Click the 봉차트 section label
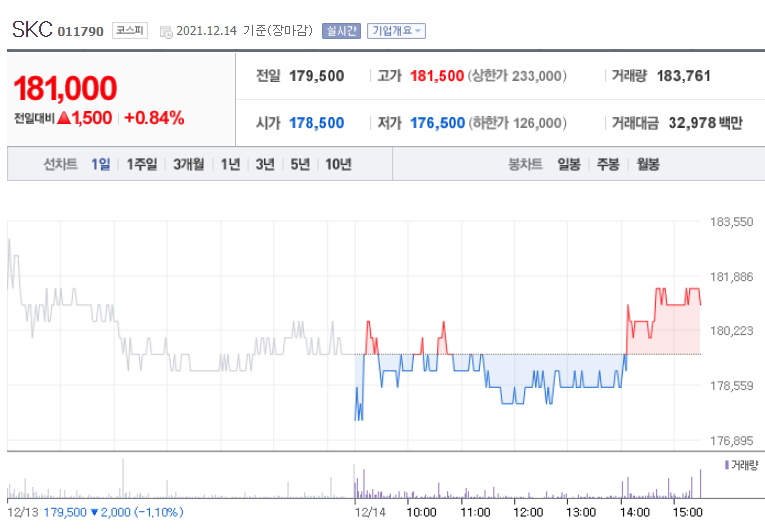Image resolution: width=765 pixels, height=531 pixels. (525, 164)
